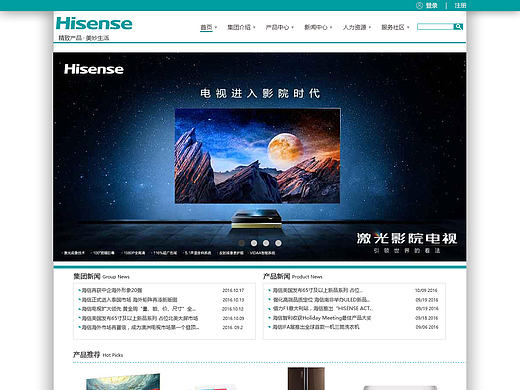Click the 产品推荐 Hot Picks heading
The image size is (520, 390).
pos(98,355)
